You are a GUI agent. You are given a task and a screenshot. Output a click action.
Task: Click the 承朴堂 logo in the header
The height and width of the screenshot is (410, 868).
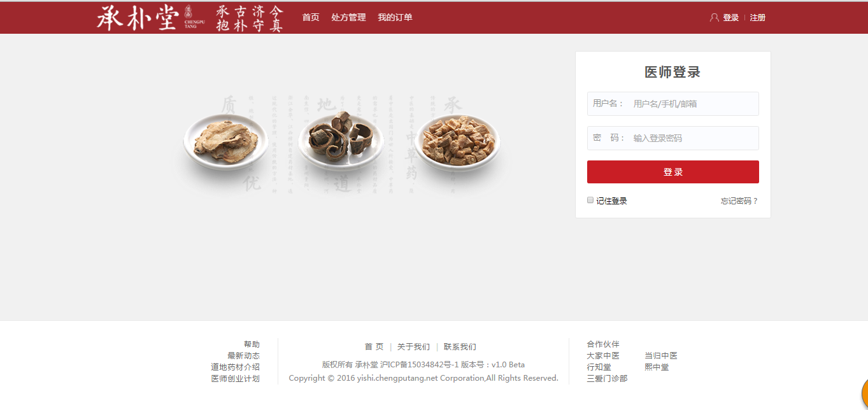pyautogui.click(x=190, y=18)
